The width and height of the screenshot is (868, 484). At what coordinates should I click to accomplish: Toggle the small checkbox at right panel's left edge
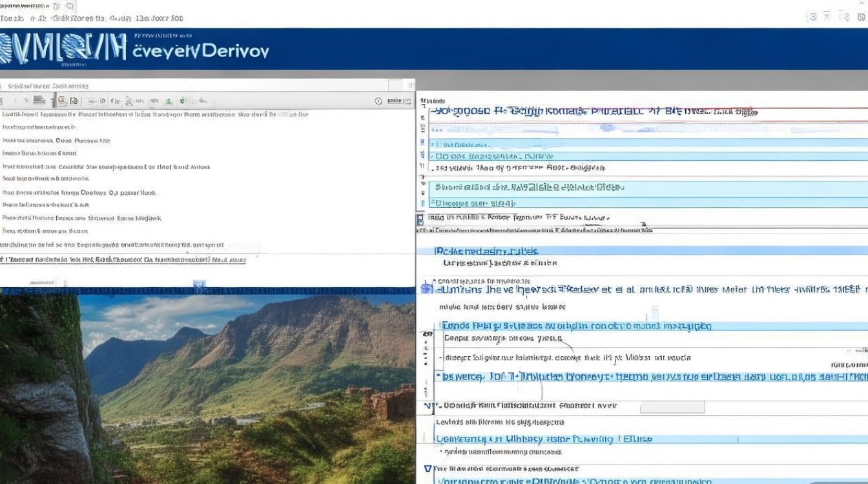(x=420, y=220)
